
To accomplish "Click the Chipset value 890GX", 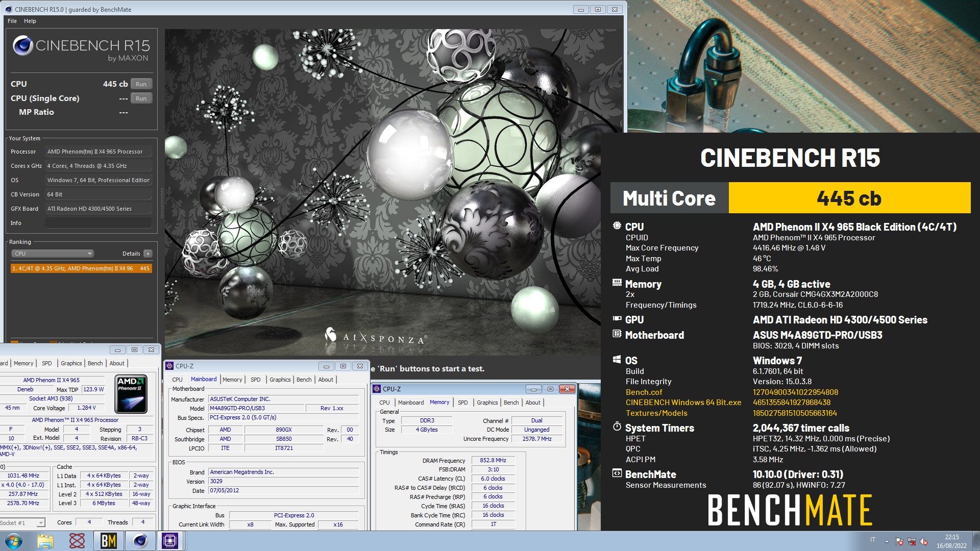I will [284, 430].
